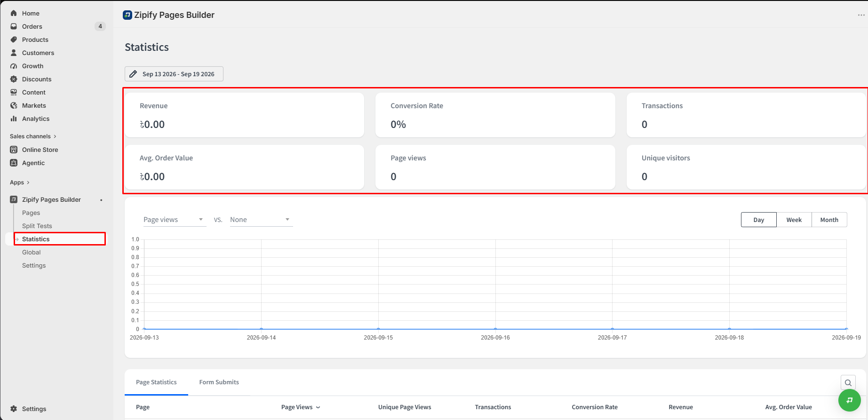Open Split Tests in the sidebar
The height and width of the screenshot is (420, 868).
[37, 226]
